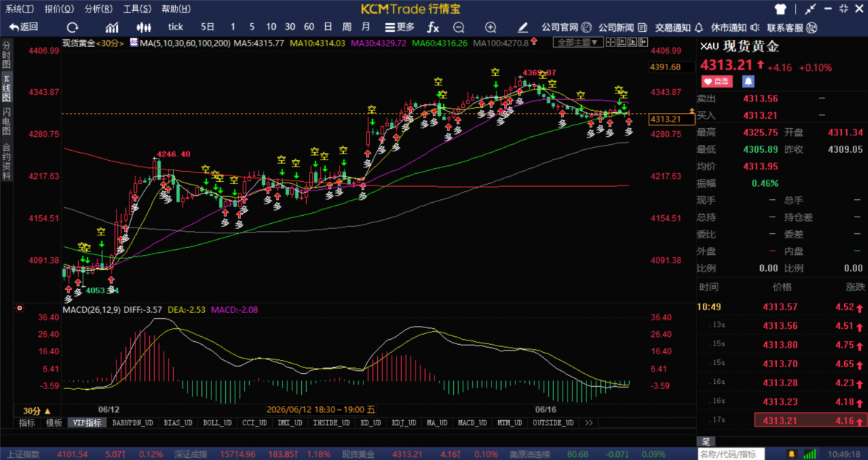Click the 名称/代码/指标 search field
868x460 pixels.
[730, 454]
